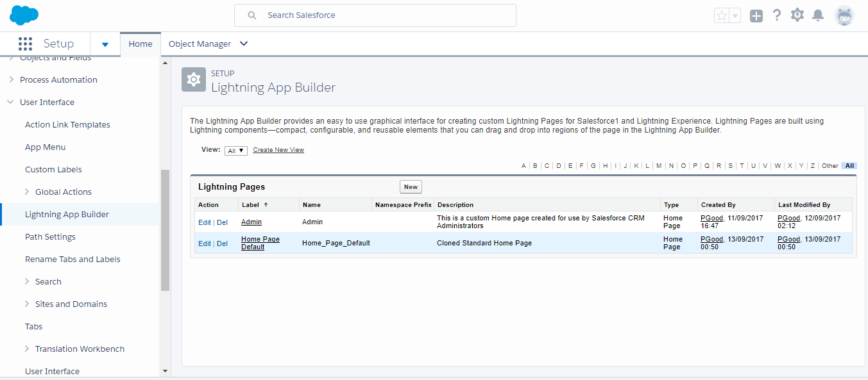Open Rename Tabs and Labels

(x=72, y=260)
